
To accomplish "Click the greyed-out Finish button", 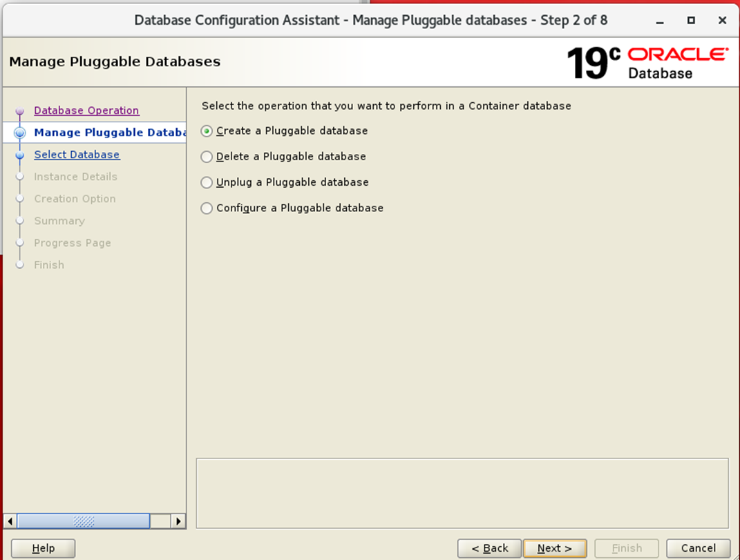I will (627, 548).
